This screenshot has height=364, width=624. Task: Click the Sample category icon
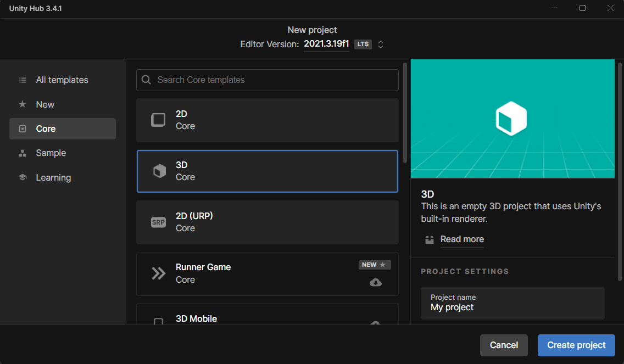pos(22,153)
